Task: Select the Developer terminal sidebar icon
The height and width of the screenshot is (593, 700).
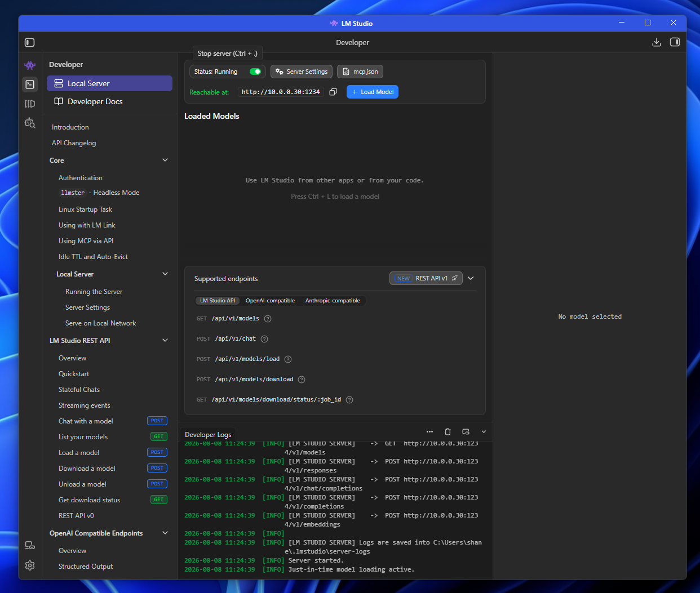Action: coord(30,84)
